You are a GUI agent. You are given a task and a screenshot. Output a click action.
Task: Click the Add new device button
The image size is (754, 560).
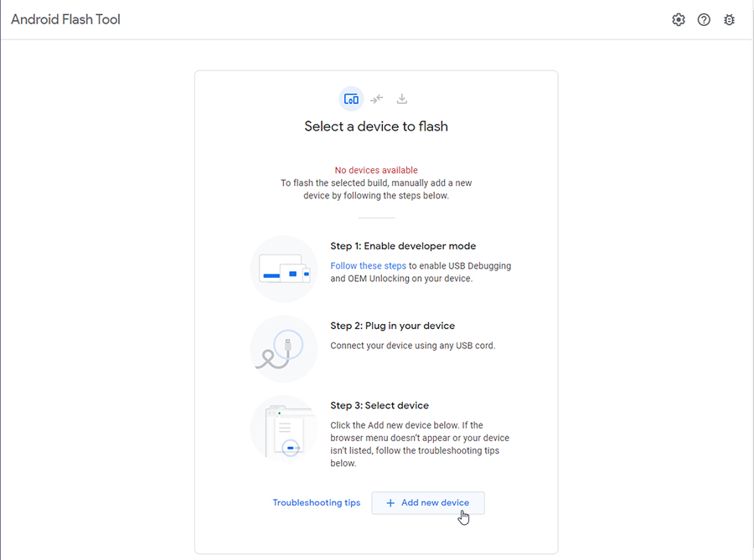click(x=428, y=503)
